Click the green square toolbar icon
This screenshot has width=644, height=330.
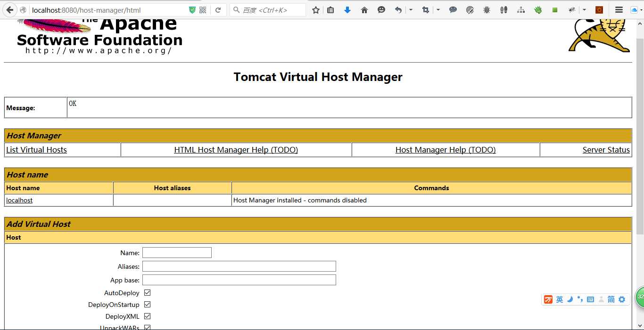click(x=555, y=10)
